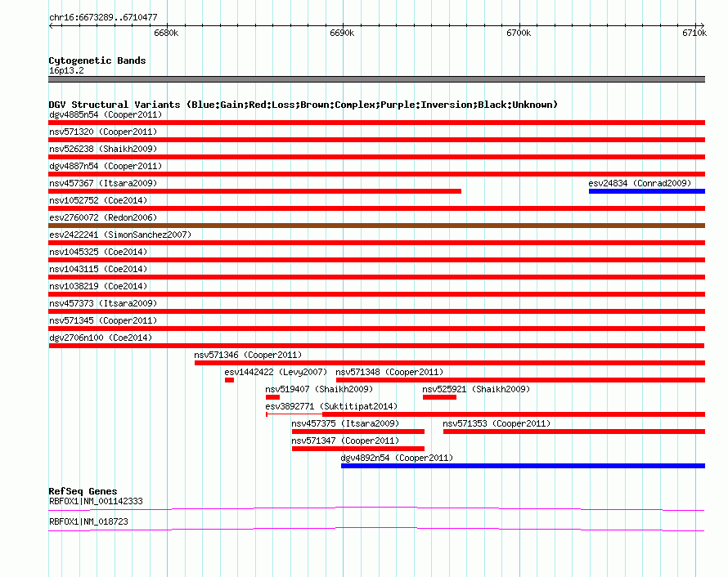
Task: Open the esv24834 (Conrad2009) label
Action: (x=640, y=183)
